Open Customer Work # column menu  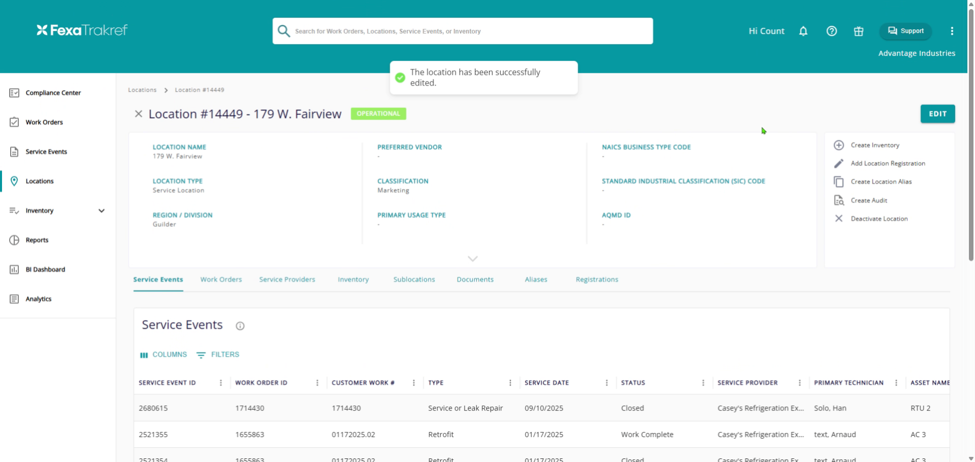[x=414, y=383]
